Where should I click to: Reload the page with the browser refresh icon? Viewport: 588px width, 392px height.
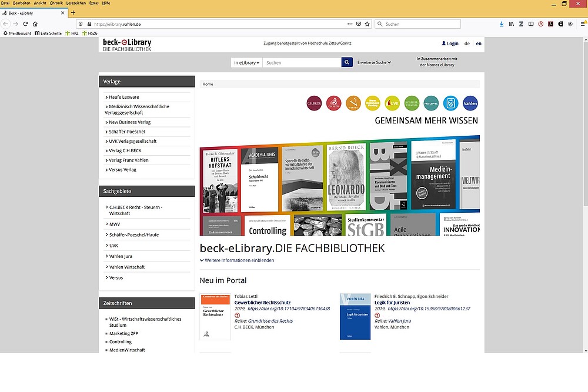25,24
